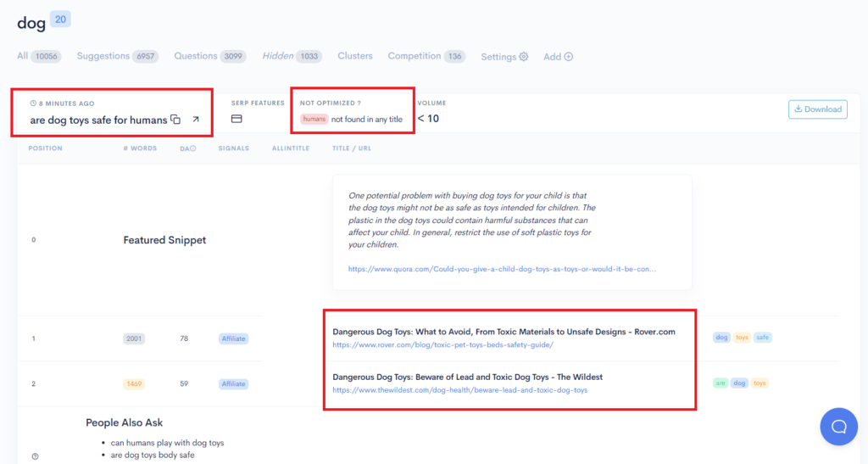The image size is (868, 464).
Task: Click the Not Optimized ? label
Action: 330,103
